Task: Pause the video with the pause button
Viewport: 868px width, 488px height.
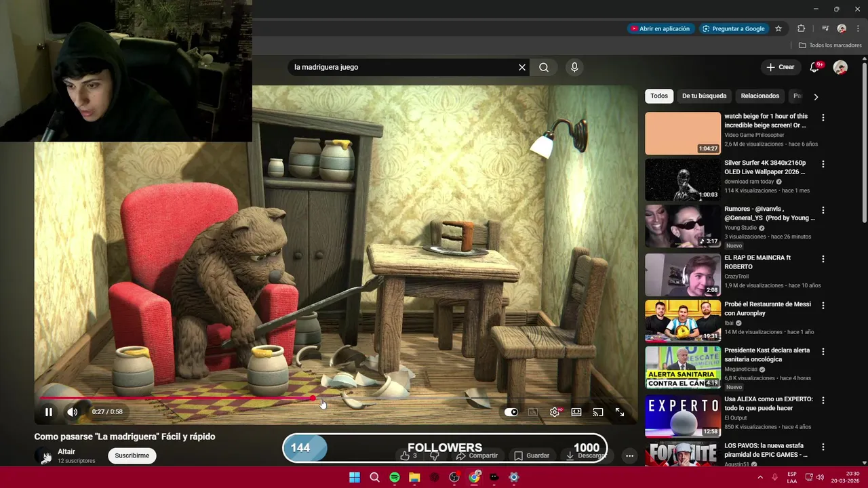Action: tap(49, 411)
